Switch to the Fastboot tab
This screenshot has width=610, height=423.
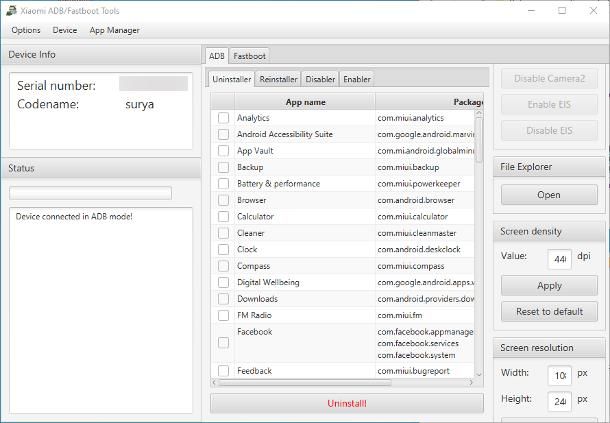[x=249, y=56]
